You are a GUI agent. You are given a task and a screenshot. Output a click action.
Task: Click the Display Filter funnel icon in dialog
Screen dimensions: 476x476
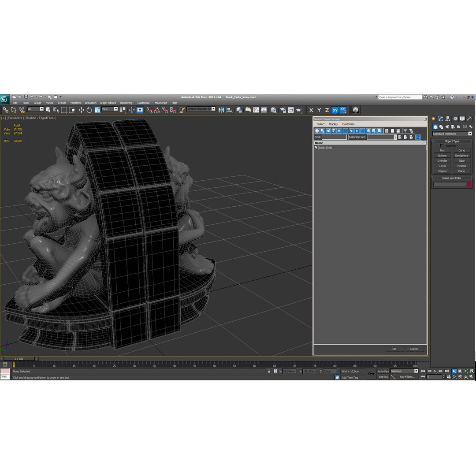tap(405, 131)
